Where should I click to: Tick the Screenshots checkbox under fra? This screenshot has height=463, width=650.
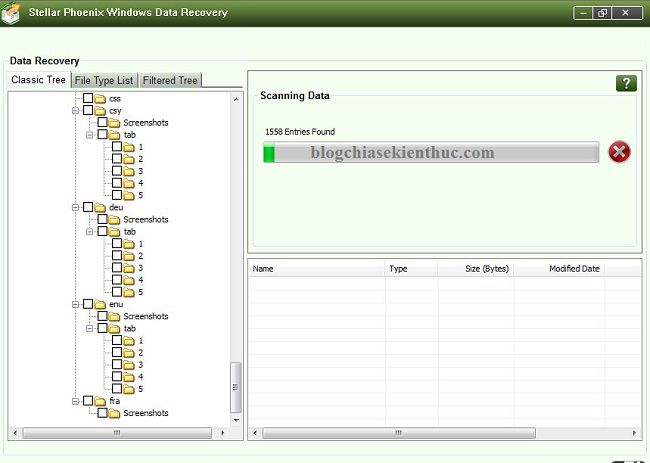tap(102, 412)
